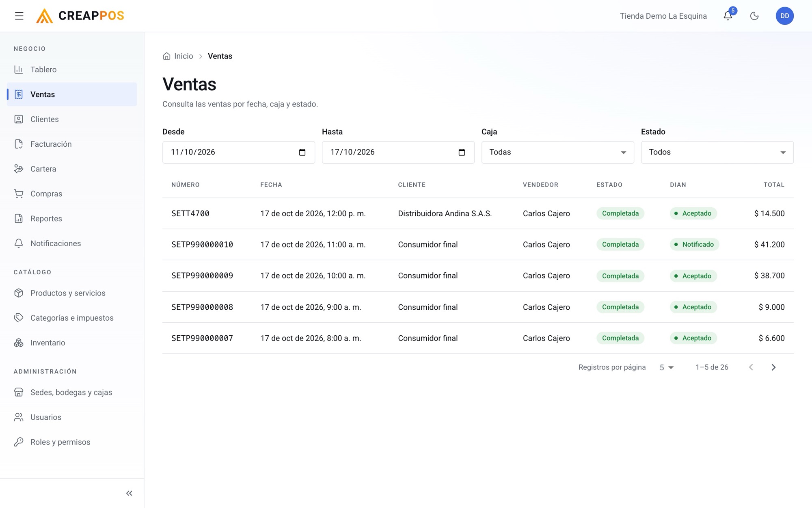Click the Usuarios icon in the sidebar
The width and height of the screenshot is (812, 508).
pos(19,417)
